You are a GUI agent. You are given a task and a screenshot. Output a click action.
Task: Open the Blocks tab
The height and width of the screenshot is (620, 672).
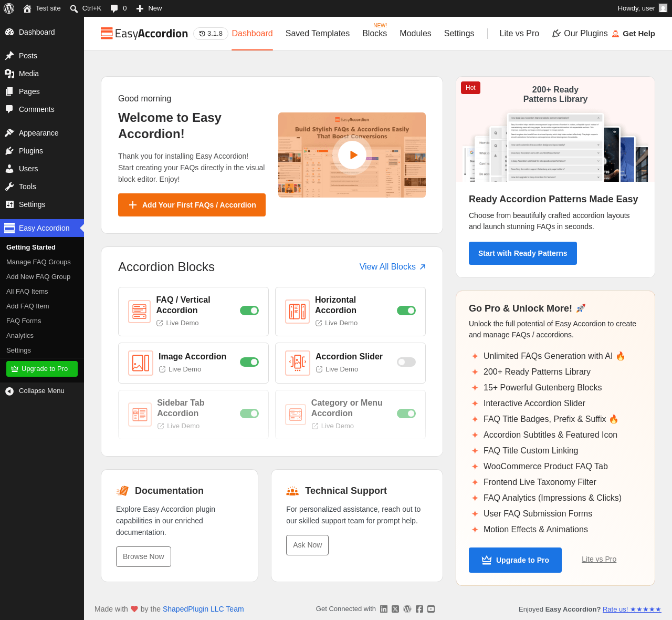point(375,34)
